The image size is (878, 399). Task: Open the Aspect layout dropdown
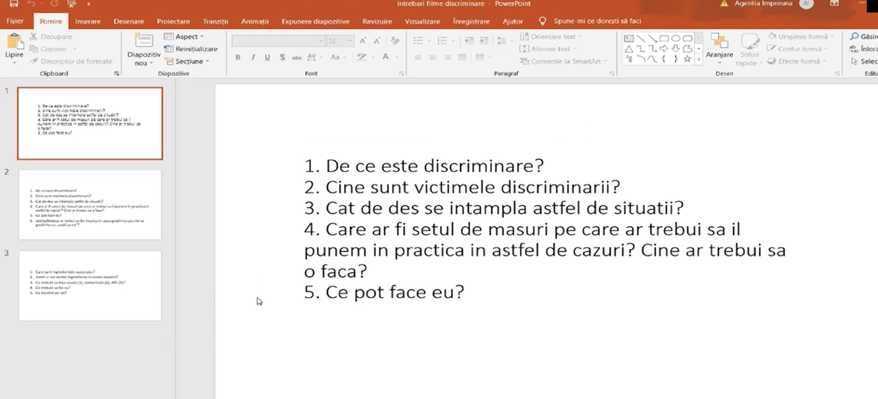coord(184,36)
